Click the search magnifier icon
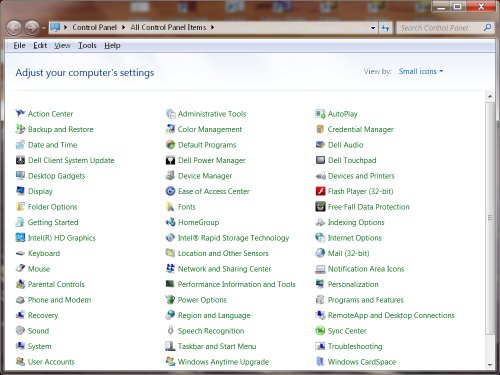Viewport: 500px width, 375px height. pos(487,28)
